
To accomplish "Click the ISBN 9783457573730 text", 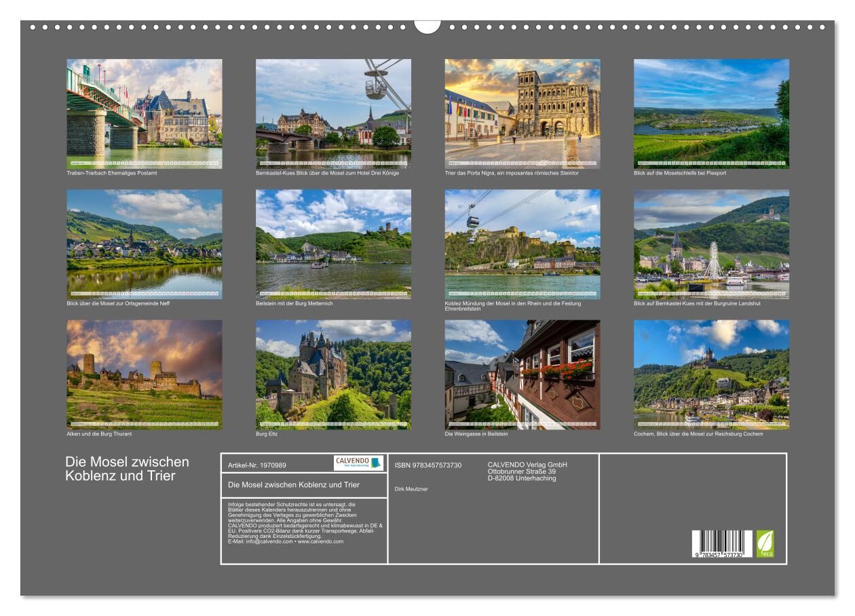I will click(x=427, y=465).
